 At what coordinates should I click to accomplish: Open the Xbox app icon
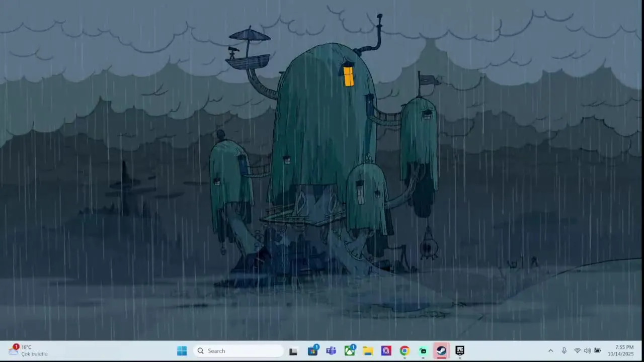[350, 350]
